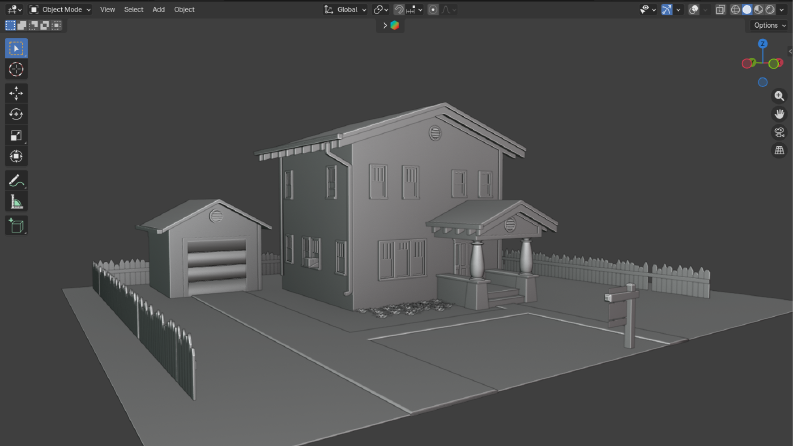
Task: Open the snapping options dropdown
Action: point(414,10)
